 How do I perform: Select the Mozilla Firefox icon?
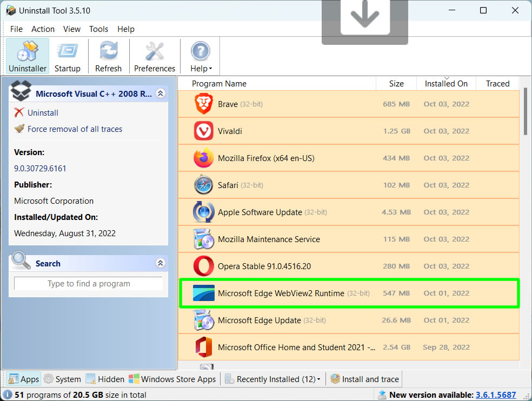(x=204, y=158)
